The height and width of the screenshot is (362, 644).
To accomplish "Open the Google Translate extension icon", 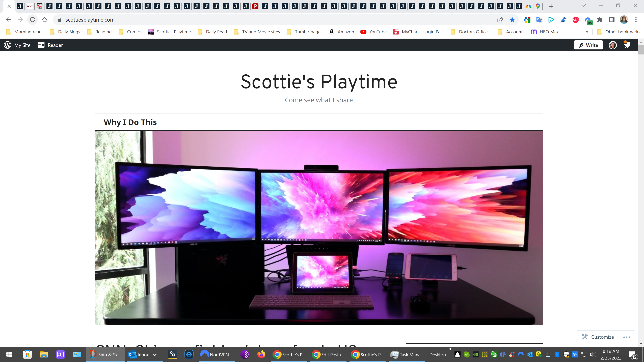I will (x=539, y=20).
